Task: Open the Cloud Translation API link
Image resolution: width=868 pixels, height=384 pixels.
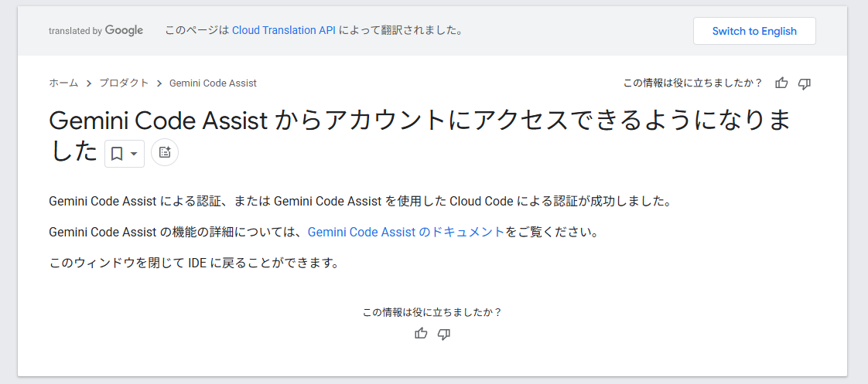Action: (x=283, y=30)
